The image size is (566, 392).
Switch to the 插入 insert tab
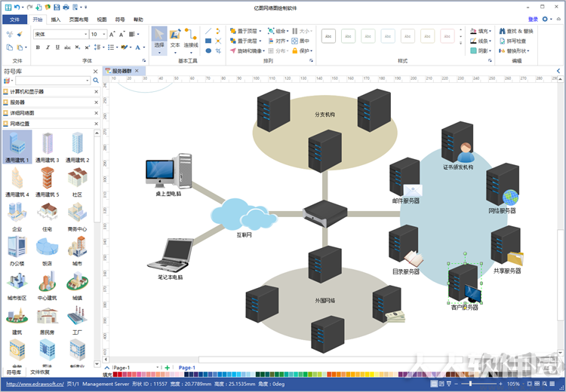56,20
